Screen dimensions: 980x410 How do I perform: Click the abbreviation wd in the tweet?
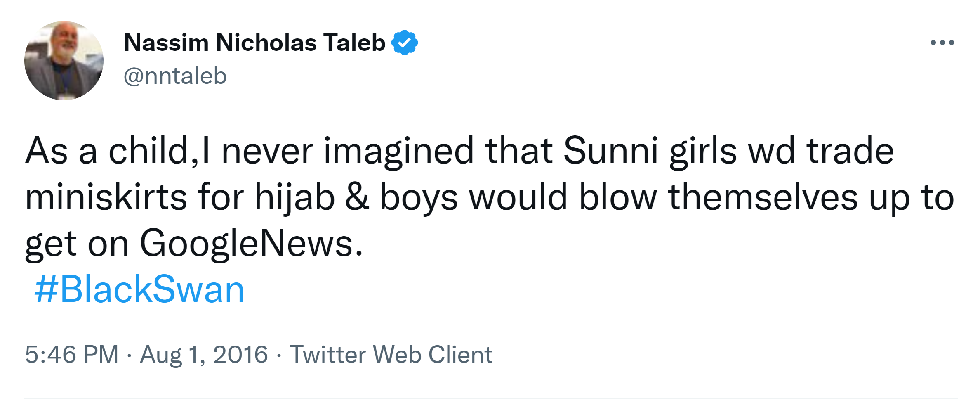pos(771,151)
